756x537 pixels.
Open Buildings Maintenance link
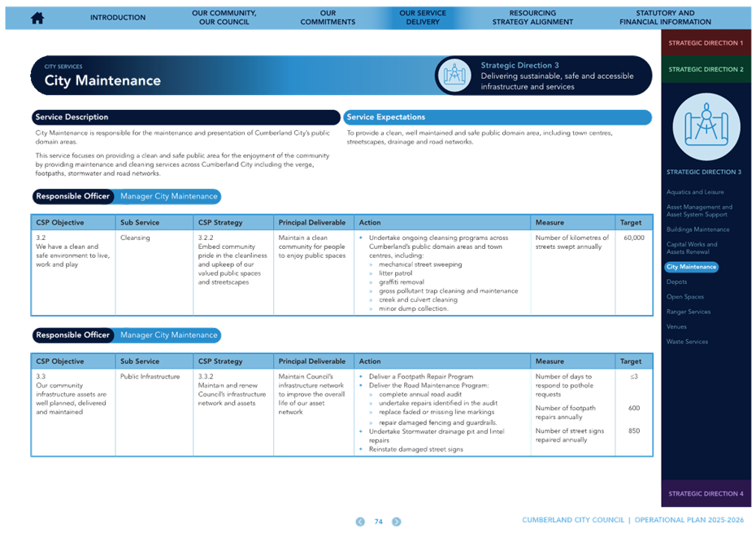697,229
